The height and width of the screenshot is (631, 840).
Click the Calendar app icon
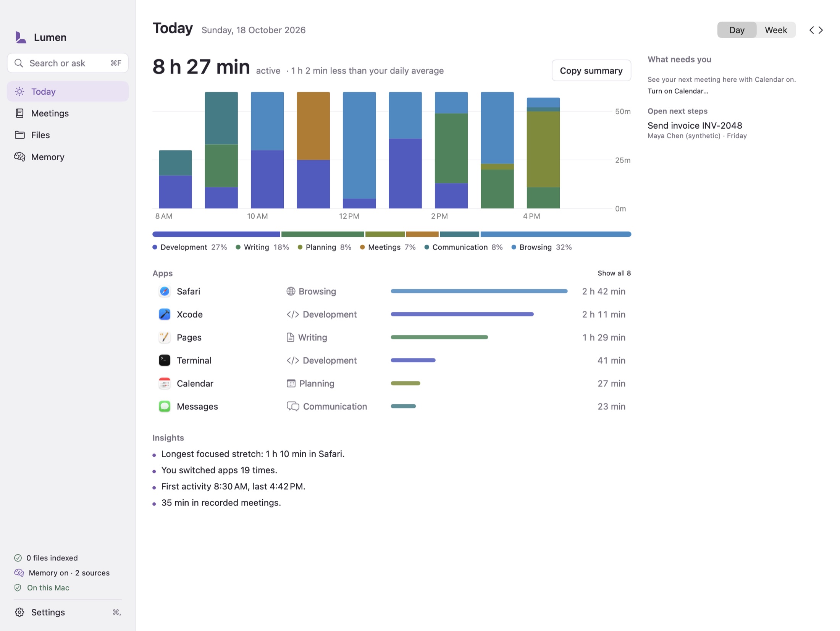[x=165, y=383]
